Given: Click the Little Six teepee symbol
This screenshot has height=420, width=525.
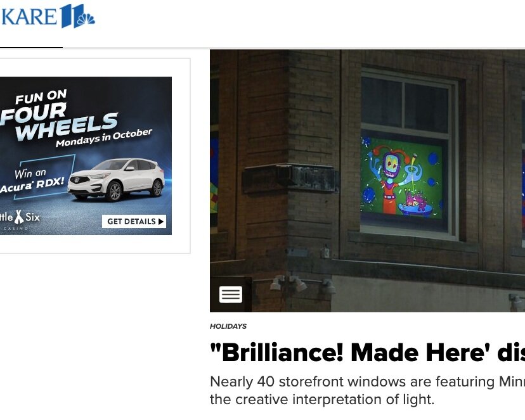Looking at the screenshot, I should (x=19, y=217).
